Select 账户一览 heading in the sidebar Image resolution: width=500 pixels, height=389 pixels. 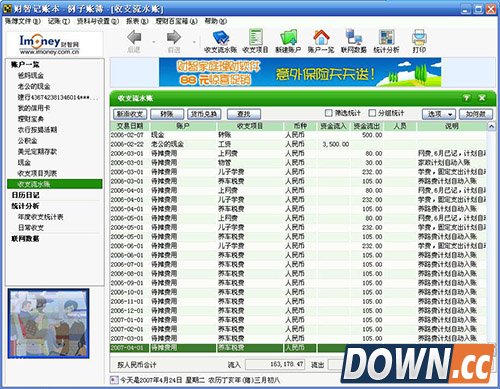tap(25, 64)
